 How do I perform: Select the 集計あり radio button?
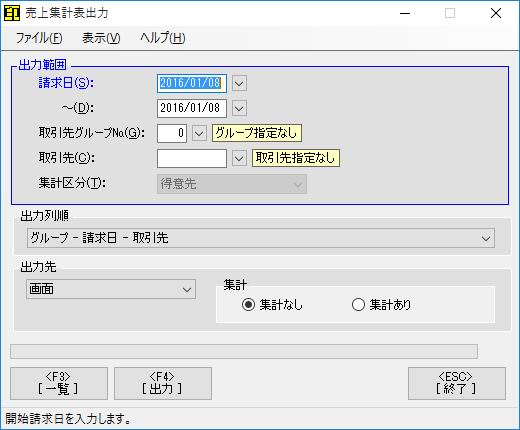(x=358, y=305)
